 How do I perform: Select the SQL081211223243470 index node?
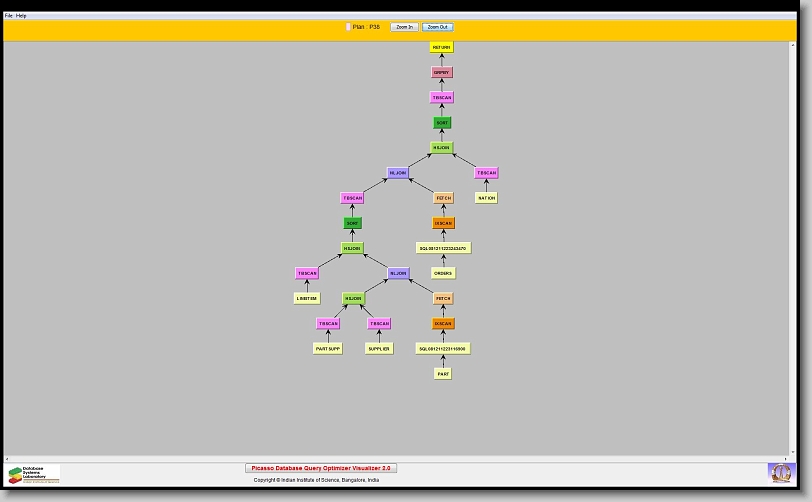coord(442,248)
